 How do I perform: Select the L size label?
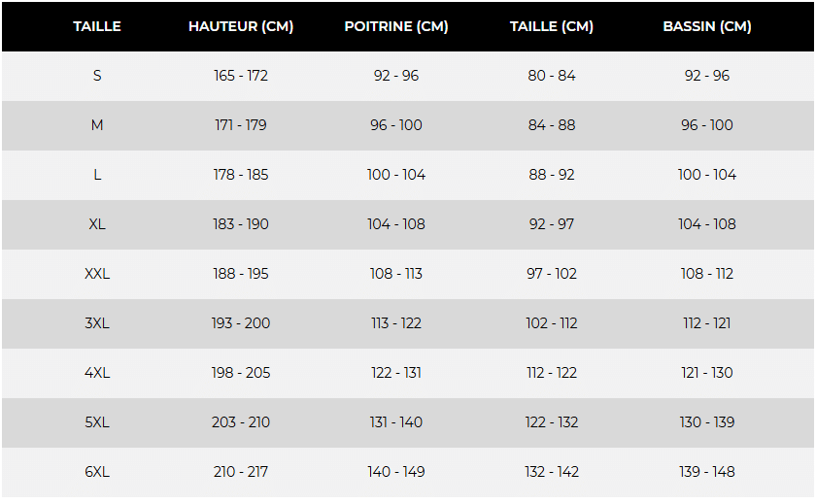coord(97,175)
